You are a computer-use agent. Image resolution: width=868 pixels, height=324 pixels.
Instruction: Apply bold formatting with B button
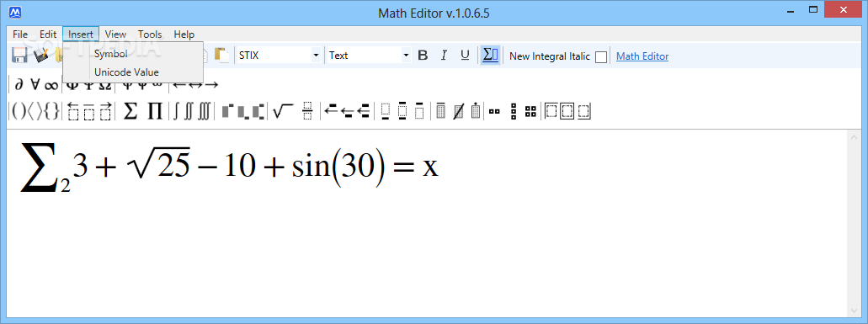[423, 56]
